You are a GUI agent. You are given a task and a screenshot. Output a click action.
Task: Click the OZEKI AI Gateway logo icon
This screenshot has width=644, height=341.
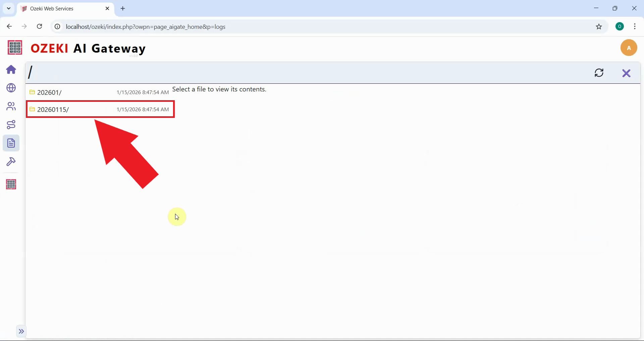click(14, 48)
